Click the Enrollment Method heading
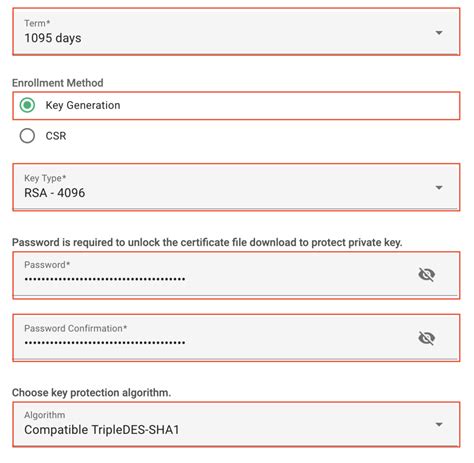This screenshot has width=474, height=463. click(58, 83)
